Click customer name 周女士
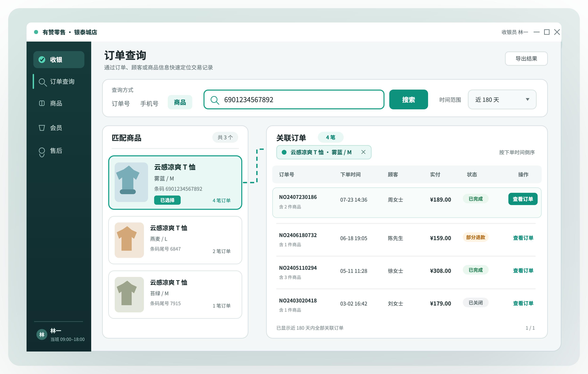This screenshot has height=374, width=588. pos(395,200)
